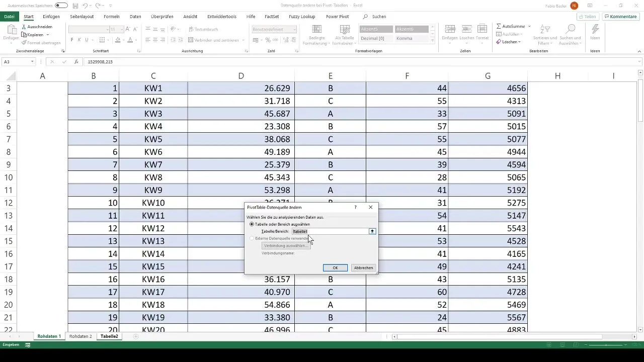Click the add new sheet plus icon

click(x=136, y=336)
